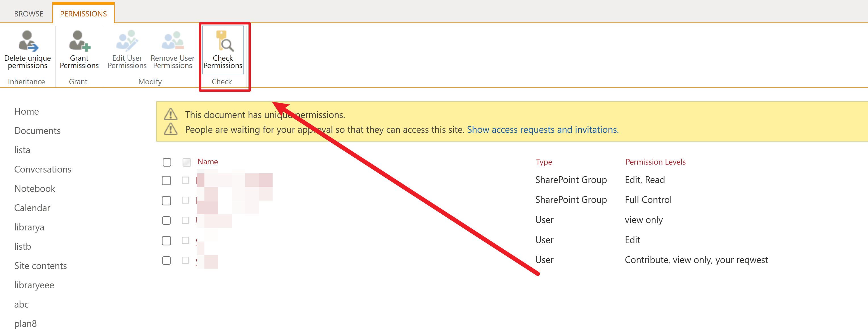Tick the select-all checkbox in header row

click(167, 162)
